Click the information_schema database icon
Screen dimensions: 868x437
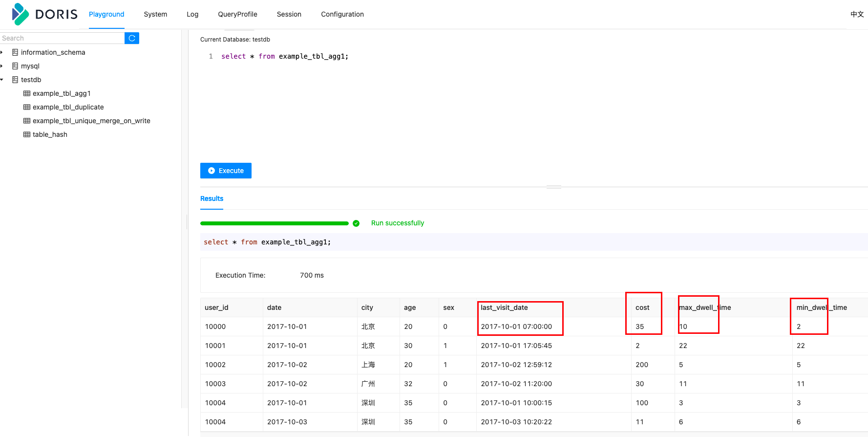pos(15,52)
